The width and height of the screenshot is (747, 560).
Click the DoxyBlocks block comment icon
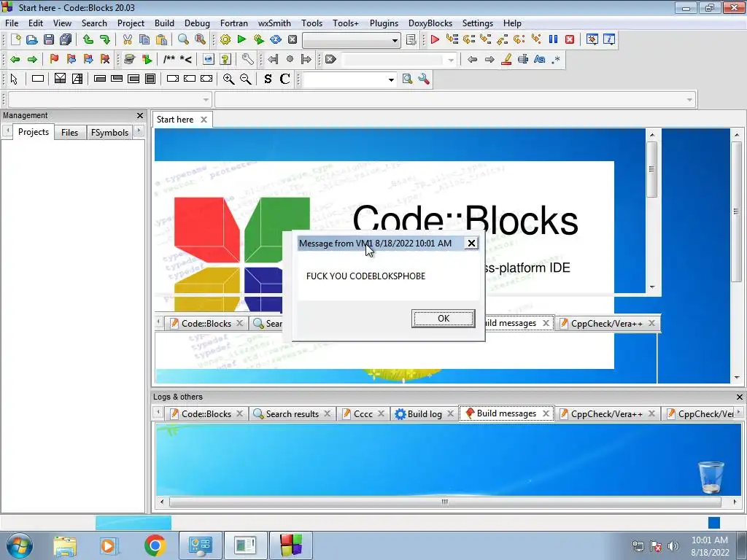[x=169, y=60]
